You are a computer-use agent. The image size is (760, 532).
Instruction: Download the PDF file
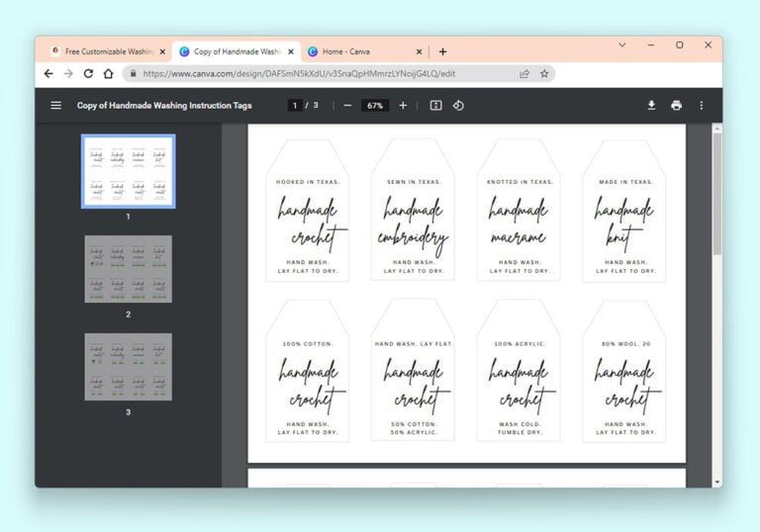(651, 106)
